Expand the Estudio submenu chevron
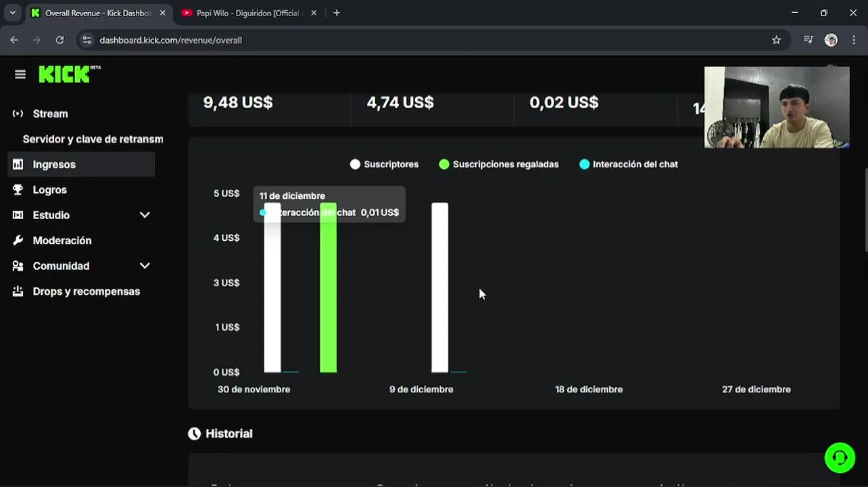This screenshot has width=868, height=487. (145, 215)
